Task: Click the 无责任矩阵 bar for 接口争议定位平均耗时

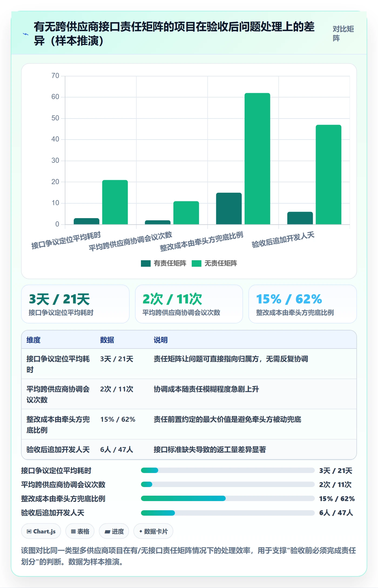Action: [115, 202]
